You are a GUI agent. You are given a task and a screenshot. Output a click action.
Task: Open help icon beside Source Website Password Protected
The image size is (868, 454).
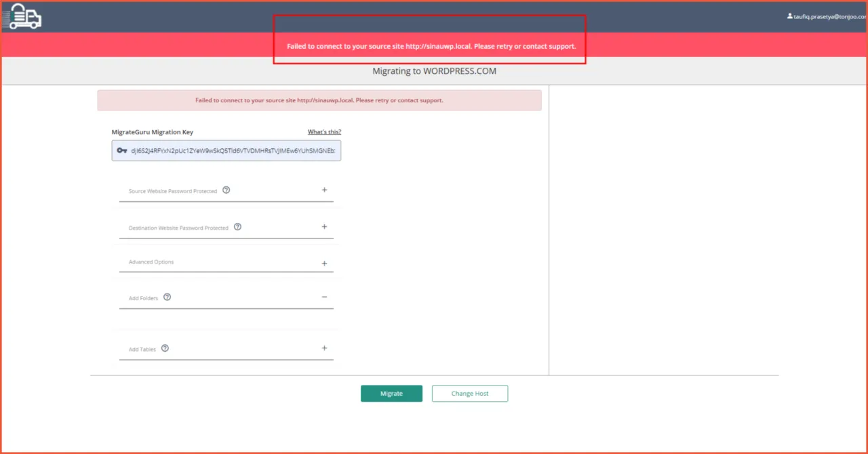226,190
